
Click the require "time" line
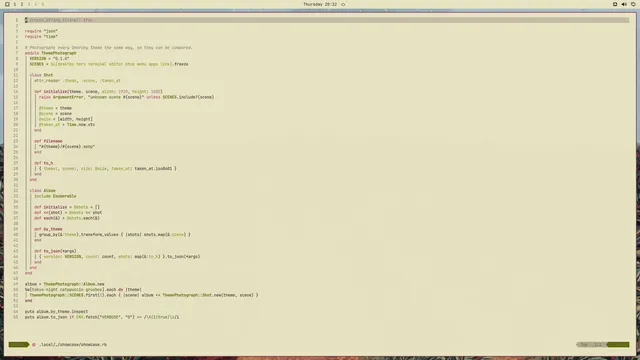[x=41, y=36]
